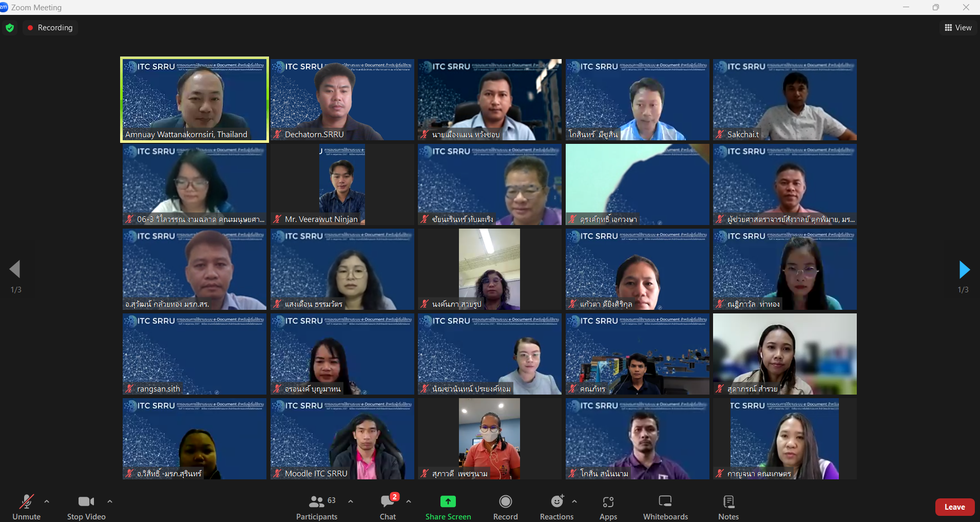
Task: Open the Participants panel icon
Action: click(317, 501)
